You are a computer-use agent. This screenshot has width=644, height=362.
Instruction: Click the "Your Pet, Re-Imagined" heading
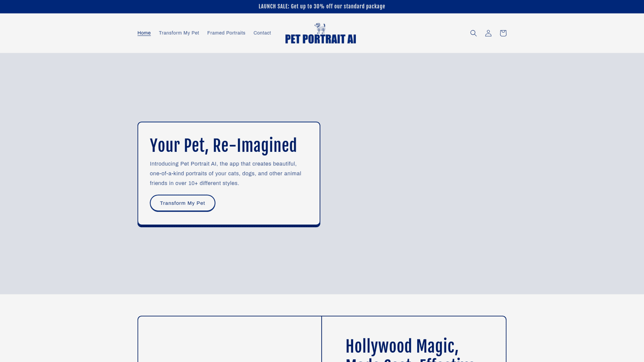coord(223,146)
